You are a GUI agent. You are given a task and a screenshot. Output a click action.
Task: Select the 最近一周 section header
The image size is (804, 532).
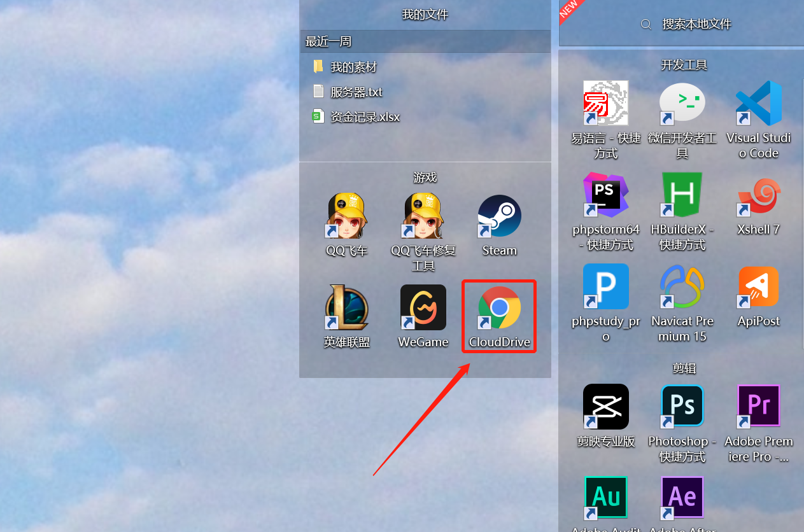(x=425, y=41)
